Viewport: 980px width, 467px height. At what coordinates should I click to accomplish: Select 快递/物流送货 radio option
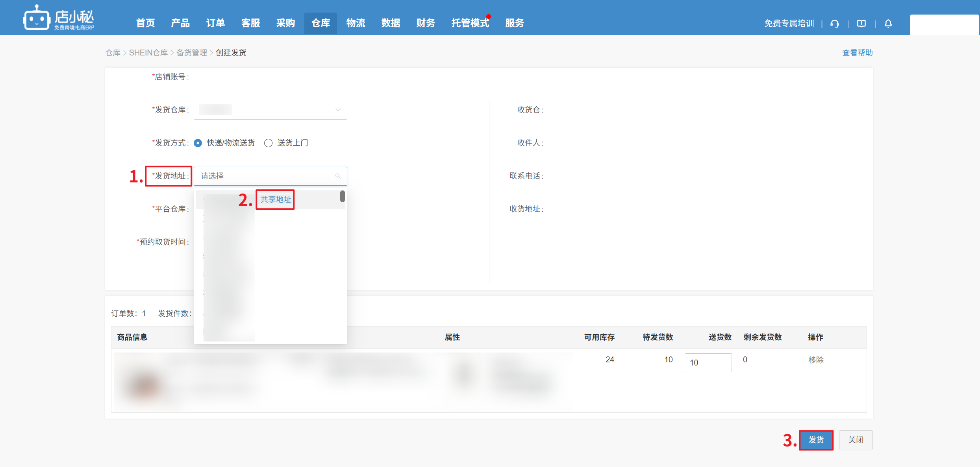click(198, 143)
